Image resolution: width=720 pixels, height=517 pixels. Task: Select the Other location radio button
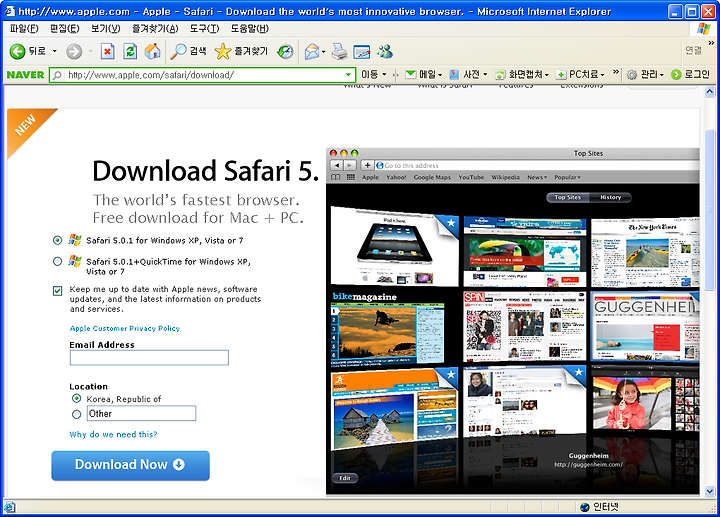[x=77, y=414]
